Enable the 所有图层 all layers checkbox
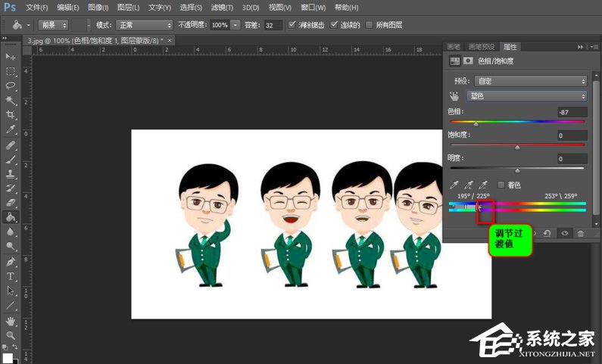The height and width of the screenshot is (364, 602). click(370, 25)
